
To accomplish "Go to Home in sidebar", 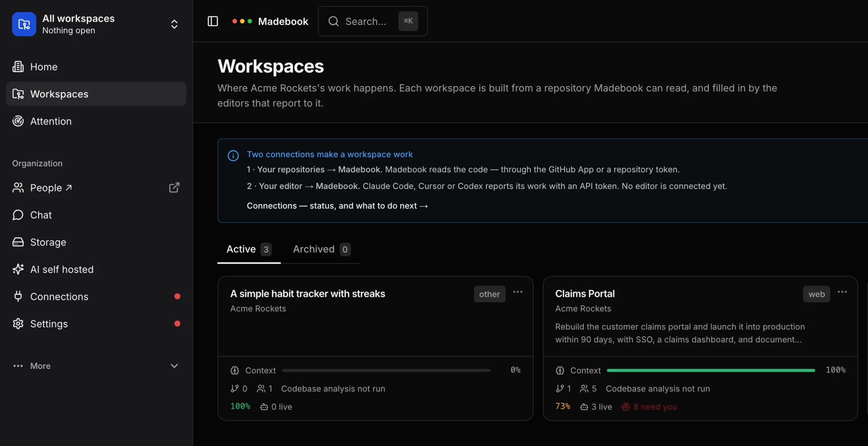I will (x=96, y=67).
